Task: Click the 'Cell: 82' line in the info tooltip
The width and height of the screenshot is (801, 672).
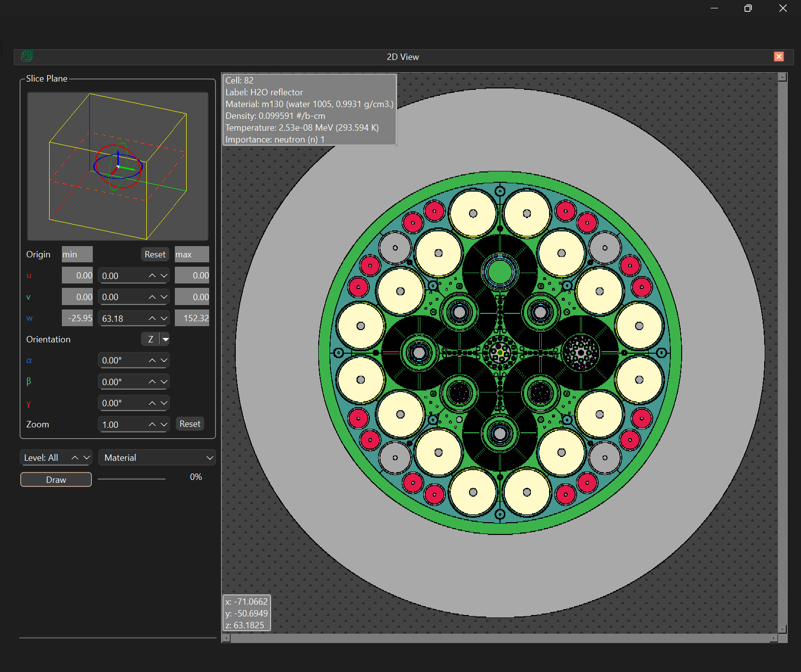Action: (240, 81)
